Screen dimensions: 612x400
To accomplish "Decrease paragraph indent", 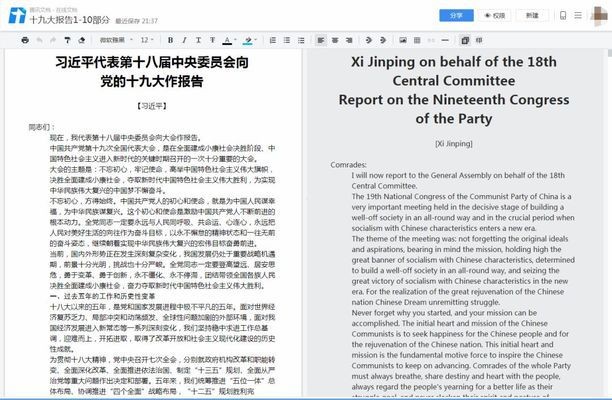I will click(368, 40).
